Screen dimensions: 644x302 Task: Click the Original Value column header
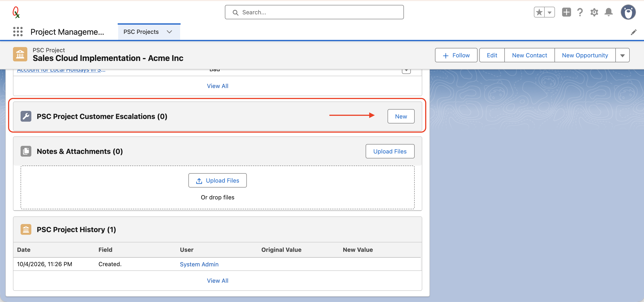pyautogui.click(x=281, y=250)
